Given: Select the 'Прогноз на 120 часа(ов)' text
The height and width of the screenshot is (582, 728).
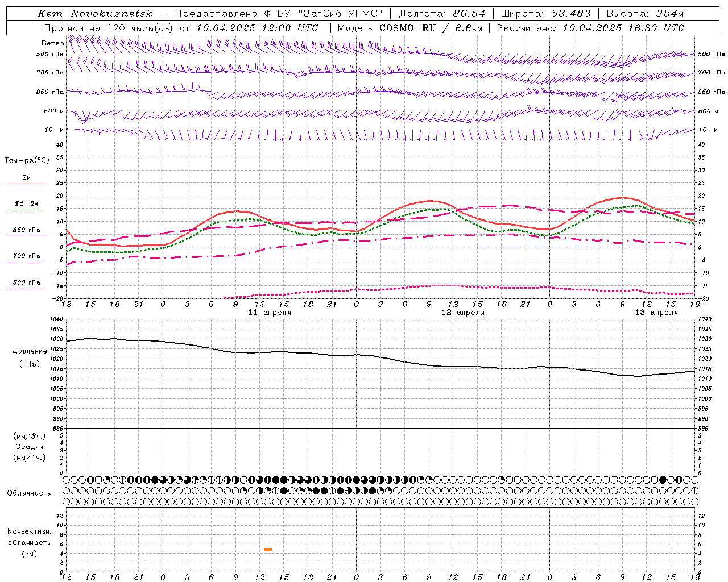Looking at the screenshot, I should [109, 28].
